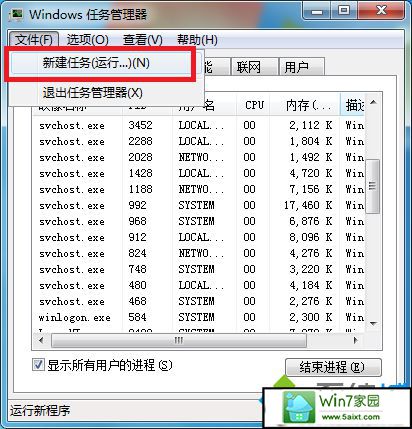The image size is (412, 429).
Task: Minimize the Task Manager window
Action: [316, 11]
